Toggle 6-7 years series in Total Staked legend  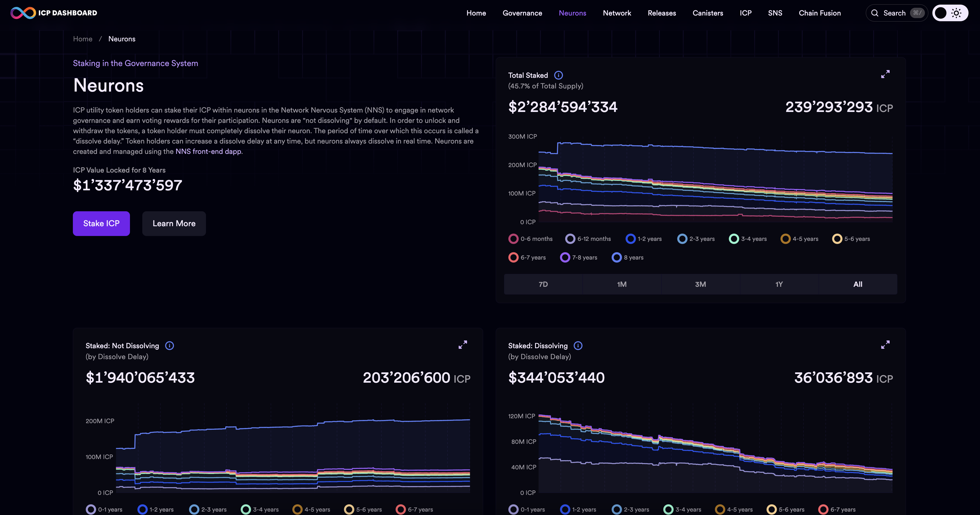tap(527, 257)
